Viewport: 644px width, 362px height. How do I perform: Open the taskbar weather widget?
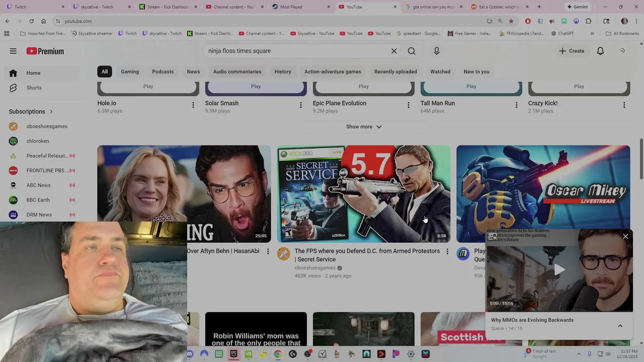pyautogui.click(x=541, y=353)
